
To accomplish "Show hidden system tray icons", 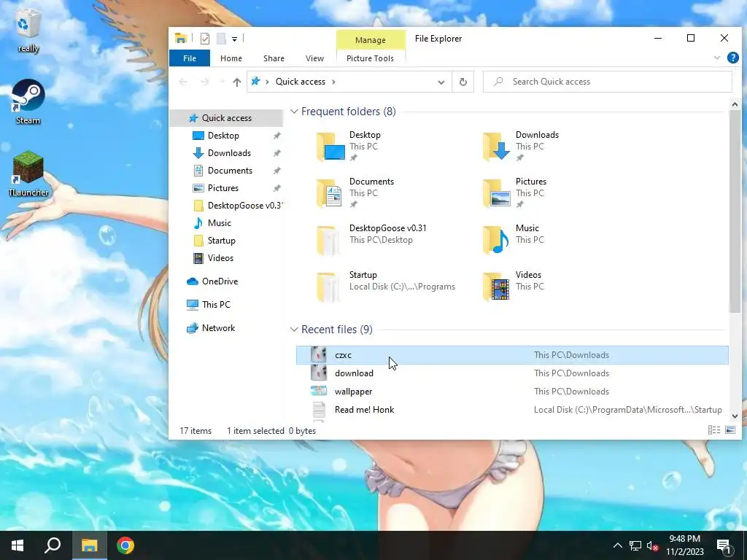I will (x=617, y=545).
